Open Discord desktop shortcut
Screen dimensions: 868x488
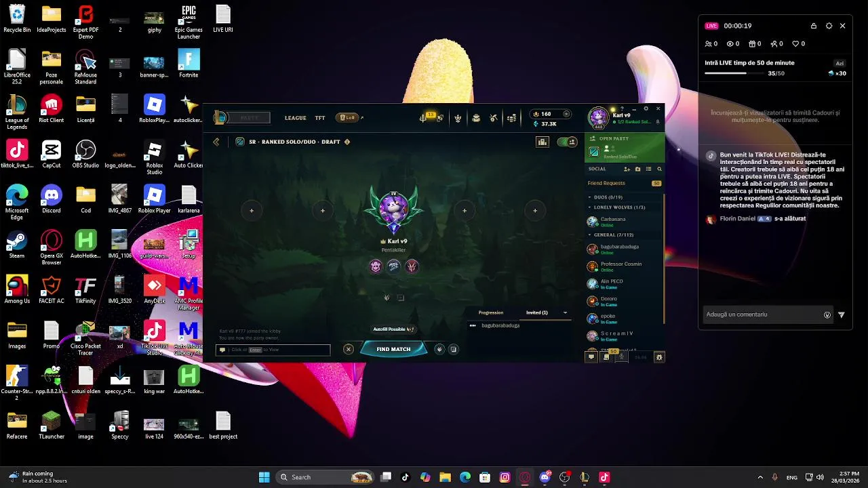tap(52, 199)
